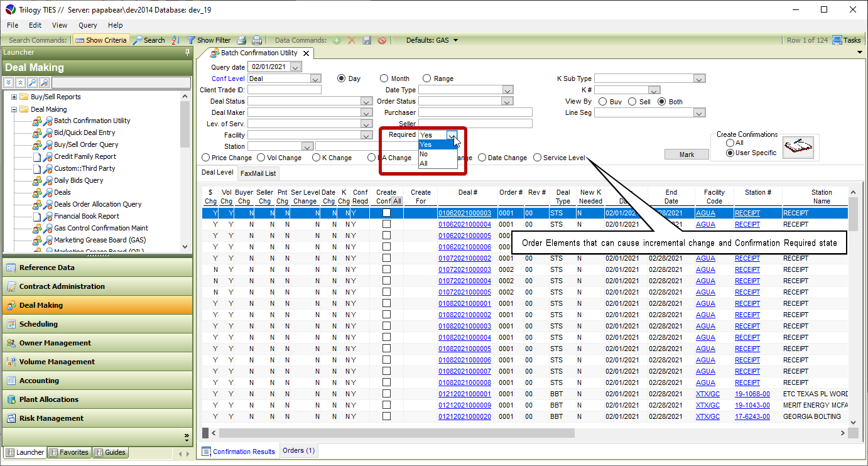The height and width of the screenshot is (466, 868).
Task: Click the Show Filter funnel icon
Action: 191,40
